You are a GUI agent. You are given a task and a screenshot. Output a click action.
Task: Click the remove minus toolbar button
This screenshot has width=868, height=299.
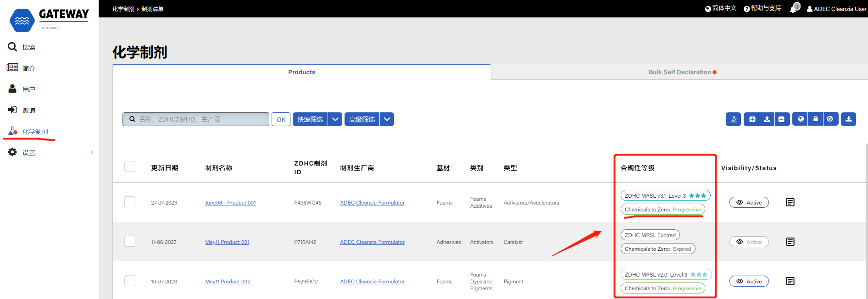[781, 119]
